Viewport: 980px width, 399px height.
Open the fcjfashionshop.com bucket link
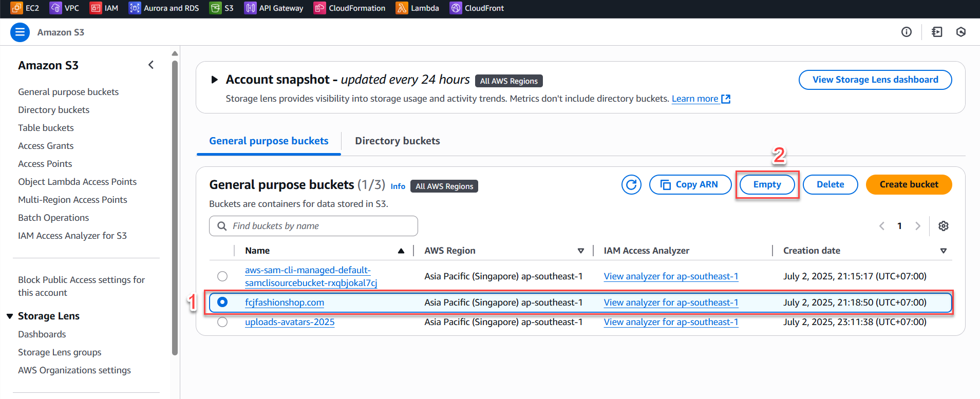285,302
